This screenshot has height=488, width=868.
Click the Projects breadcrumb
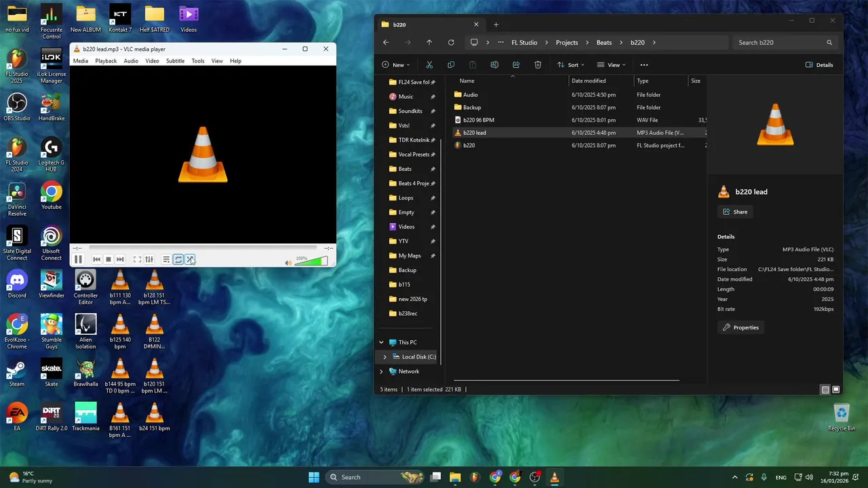[567, 42]
